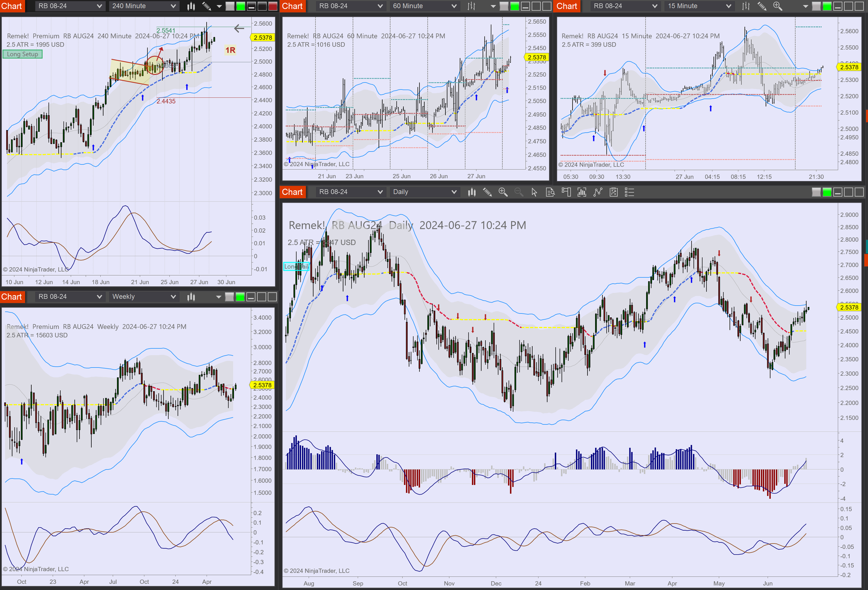
Task: Open Chart Trader on the Daily chart toolbar
Action: point(566,192)
